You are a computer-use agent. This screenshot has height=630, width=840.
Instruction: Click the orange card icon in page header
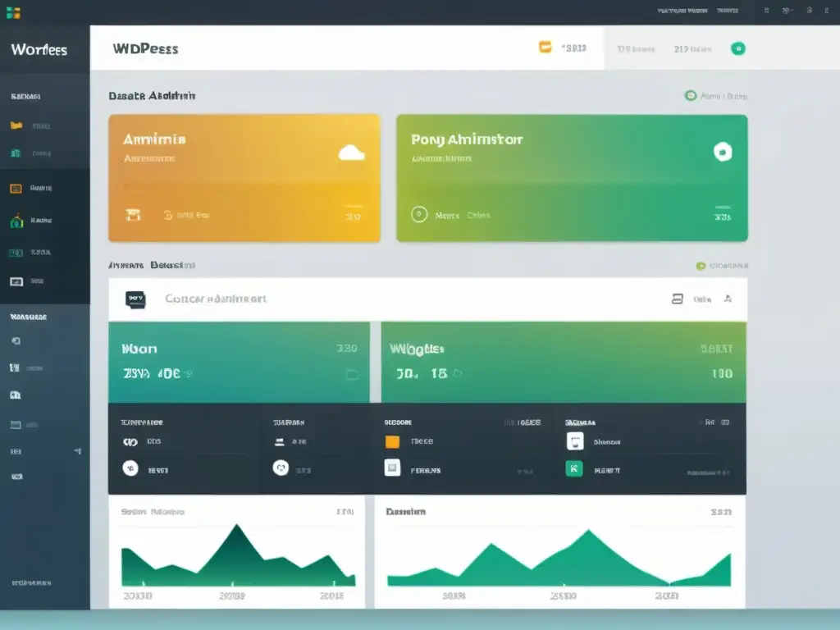pos(545,47)
